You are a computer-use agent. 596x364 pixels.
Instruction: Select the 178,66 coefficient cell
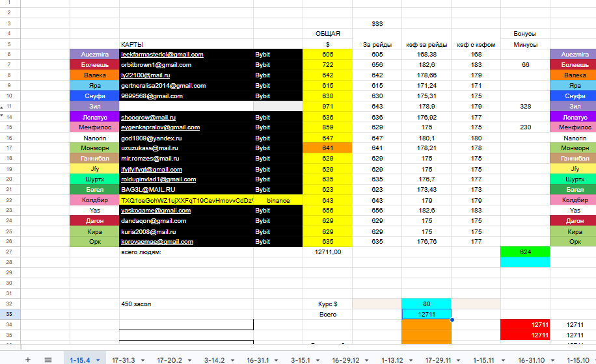point(426,75)
